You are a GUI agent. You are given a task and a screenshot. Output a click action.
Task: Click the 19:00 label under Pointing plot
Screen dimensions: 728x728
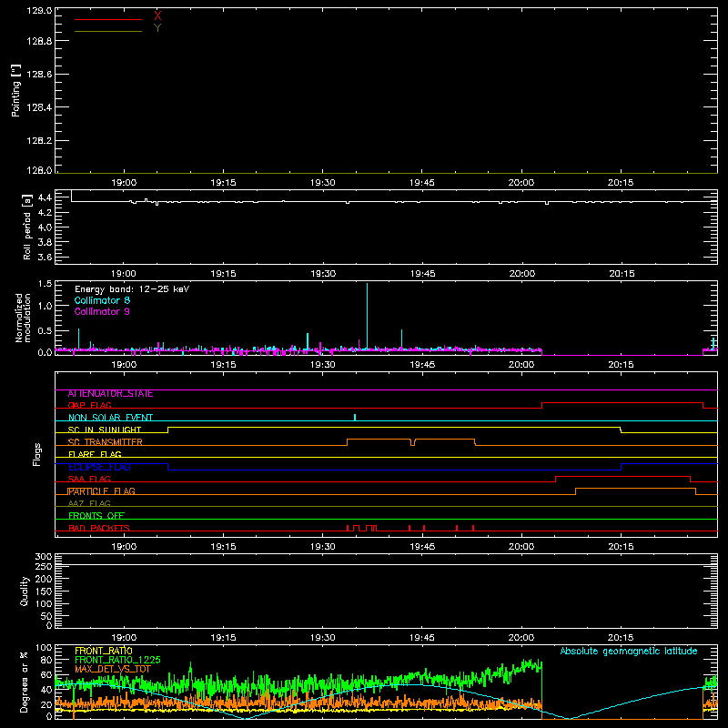pyautogui.click(x=124, y=183)
